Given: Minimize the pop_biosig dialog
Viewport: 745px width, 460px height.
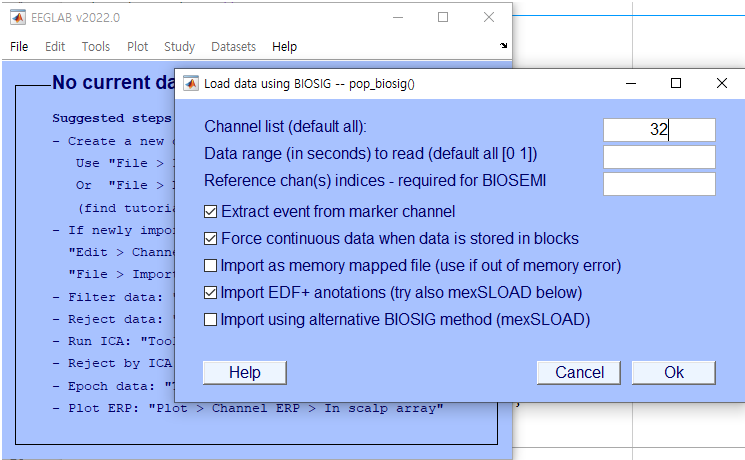Looking at the screenshot, I should click(631, 84).
